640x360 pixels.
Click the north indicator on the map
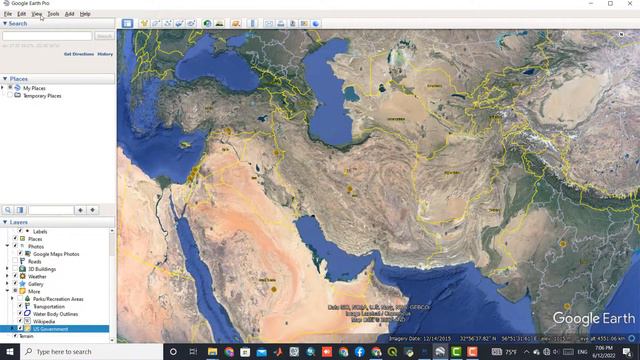point(621,34)
